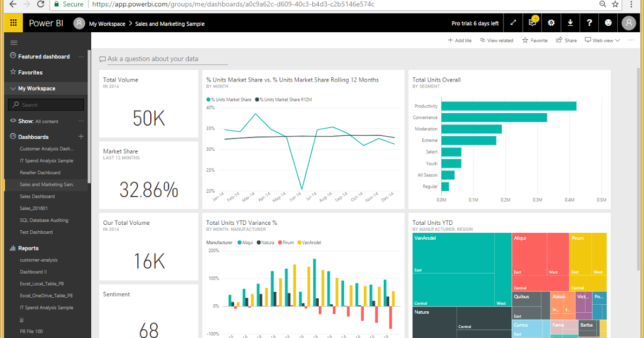Open the Total Volume 50K tile

[x=149, y=104]
